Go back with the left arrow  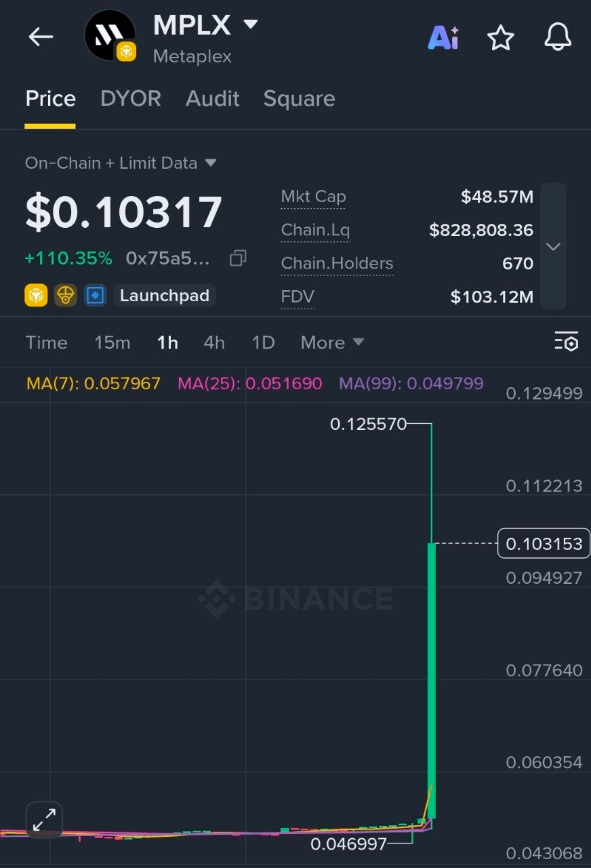pyautogui.click(x=41, y=37)
